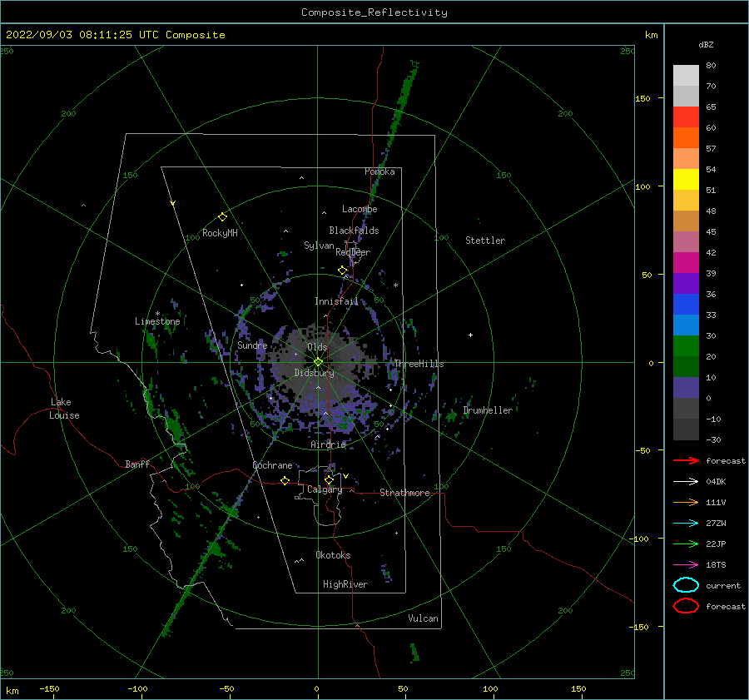Click the cyan current ellipse legend icon
The height and width of the screenshot is (700, 749).
point(686,585)
